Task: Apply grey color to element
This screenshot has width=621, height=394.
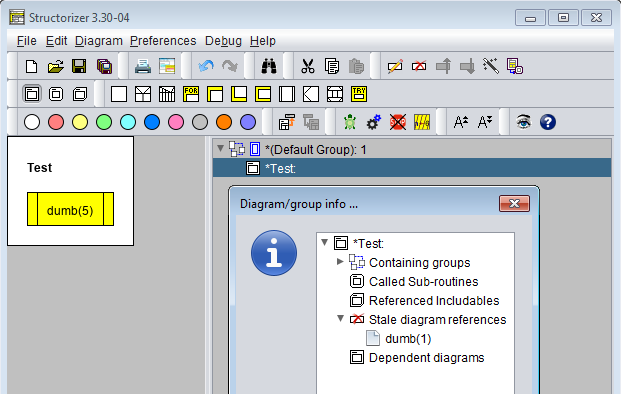Action: click(200, 122)
